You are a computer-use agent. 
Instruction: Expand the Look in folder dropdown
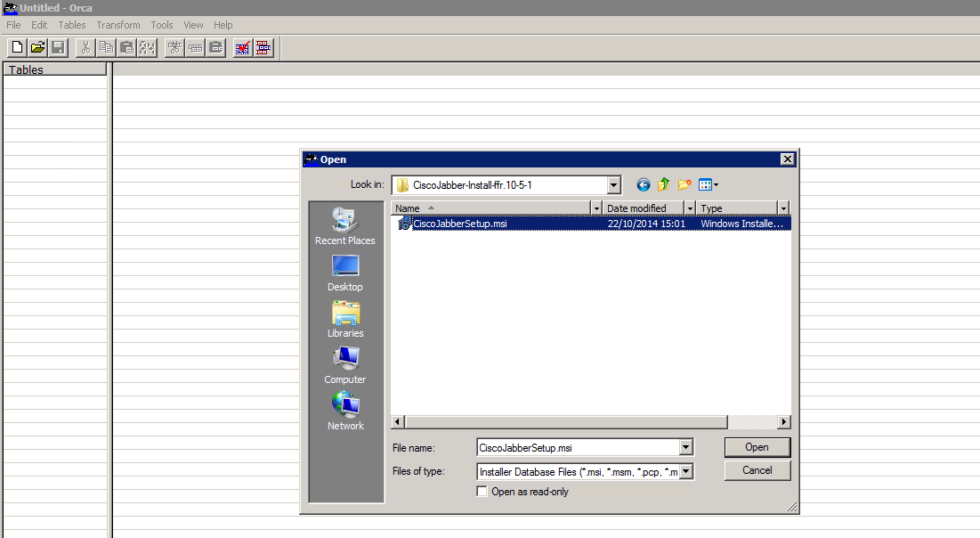[x=614, y=185]
